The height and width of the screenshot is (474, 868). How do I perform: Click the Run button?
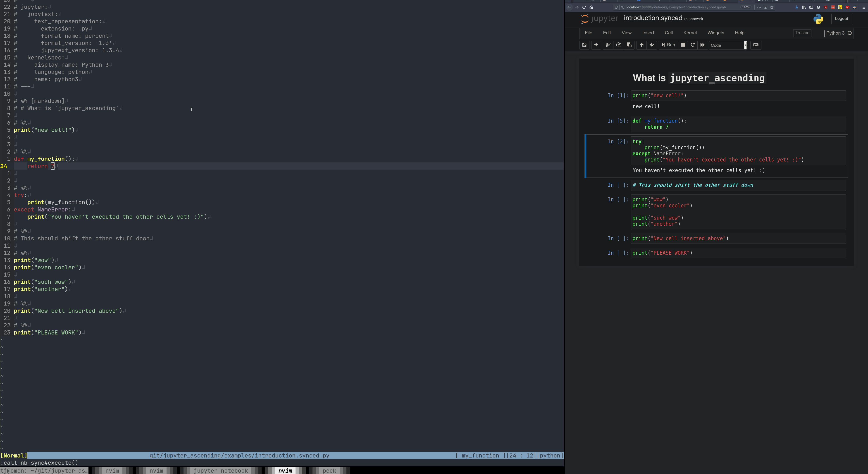pyautogui.click(x=668, y=45)
